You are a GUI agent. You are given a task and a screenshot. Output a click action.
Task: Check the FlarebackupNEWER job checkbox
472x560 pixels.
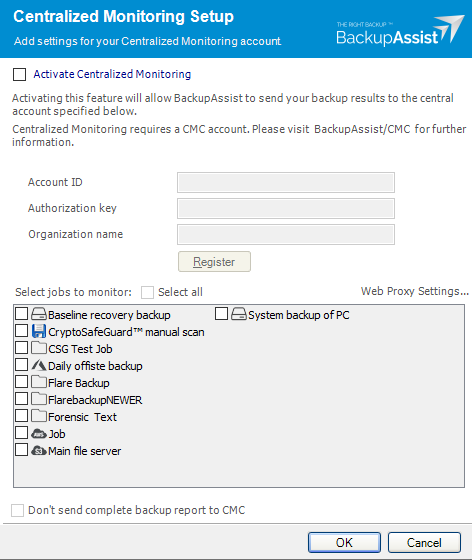[x=21, y=399]
